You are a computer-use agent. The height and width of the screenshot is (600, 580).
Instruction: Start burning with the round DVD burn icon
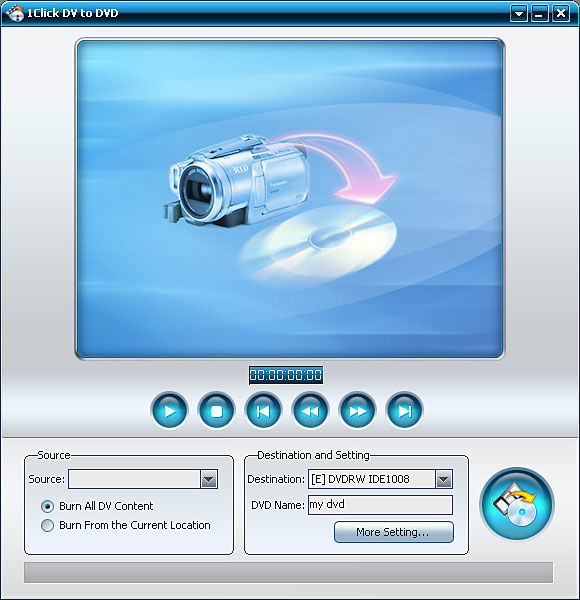(517, 504)
